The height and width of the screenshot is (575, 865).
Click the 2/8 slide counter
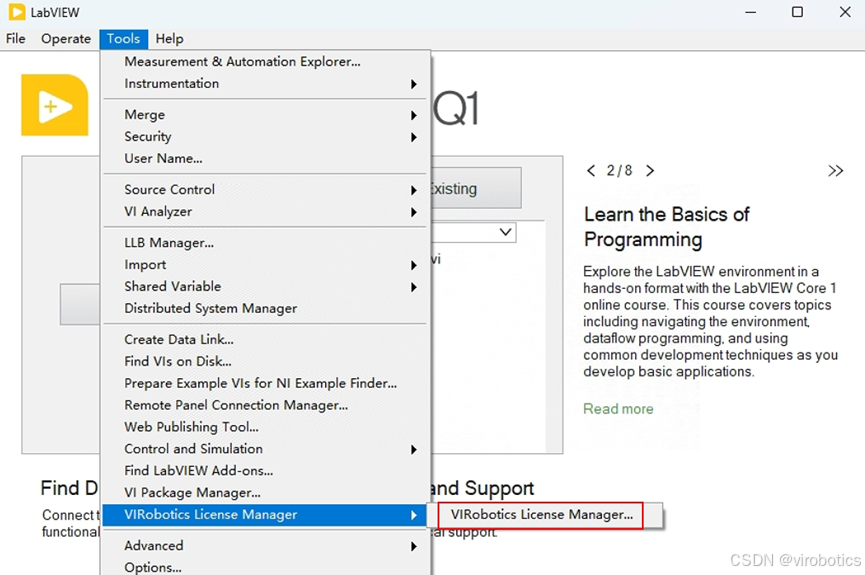point(620,171)
